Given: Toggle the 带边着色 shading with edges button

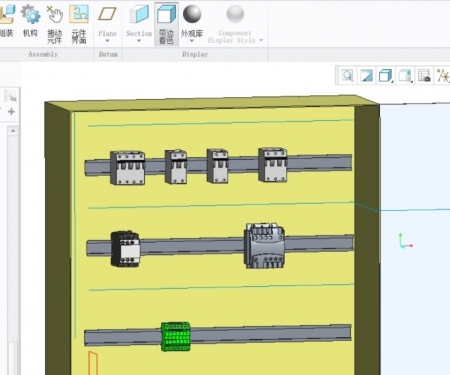Looking at the screenshot, I should click(166, 24).
